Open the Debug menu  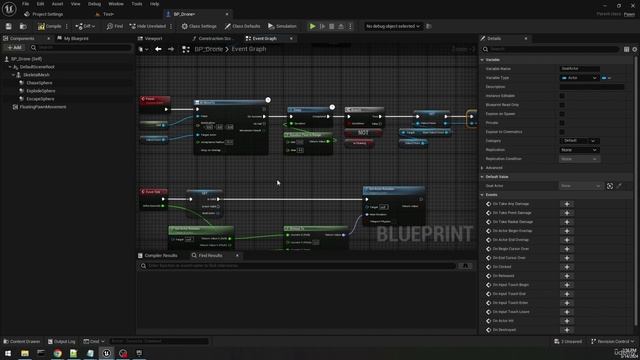pyautogui.click(x=94, y=4)
